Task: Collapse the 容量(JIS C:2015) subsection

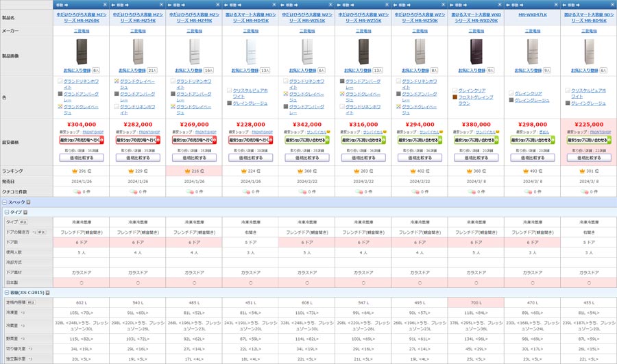Action: tap(7, 293)
